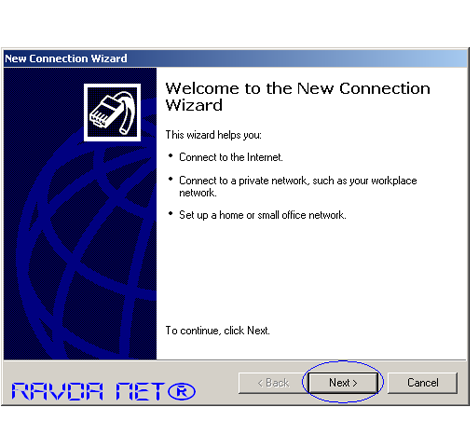Click the bullet dot before Set up a home
Image resolution: width=470 pixels, height=445 pixels.
tap(171, 214)
